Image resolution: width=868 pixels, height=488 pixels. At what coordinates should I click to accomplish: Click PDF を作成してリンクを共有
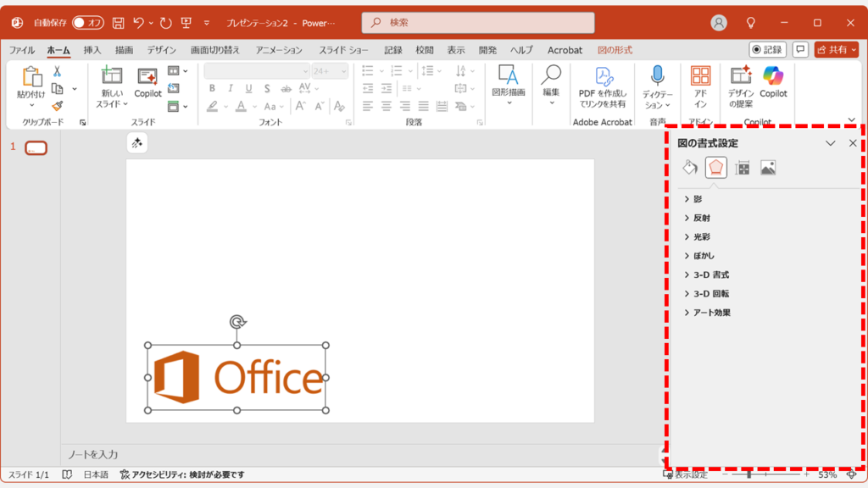click(x=603, y=87)
